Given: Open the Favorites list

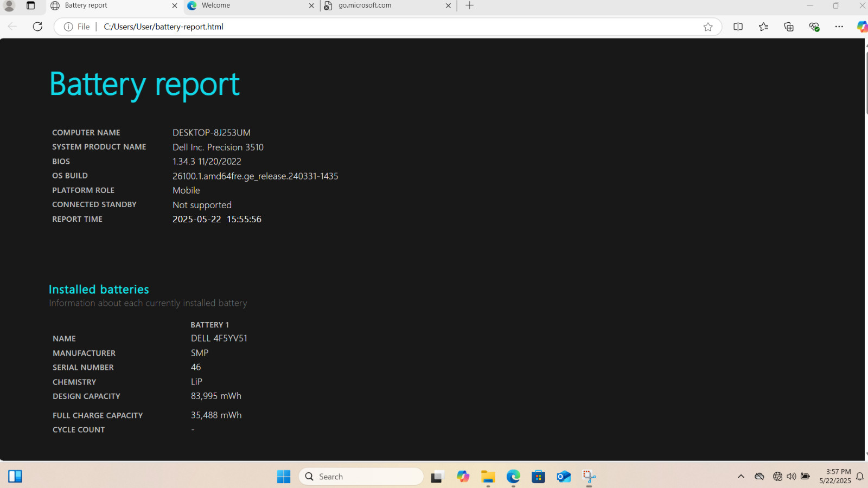Looking at the screenshot, I should click(763, 27).
